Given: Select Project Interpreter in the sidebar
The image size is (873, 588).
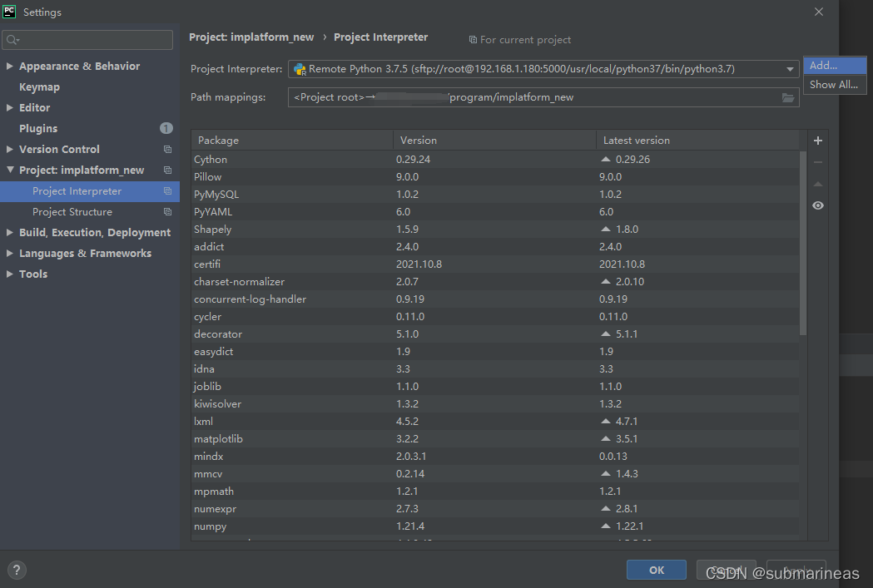Looking at the screenshot, I should [x=77, y=190].
